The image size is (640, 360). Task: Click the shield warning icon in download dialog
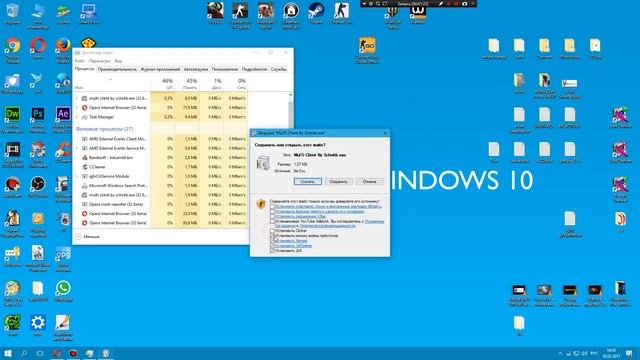point(261,204)
